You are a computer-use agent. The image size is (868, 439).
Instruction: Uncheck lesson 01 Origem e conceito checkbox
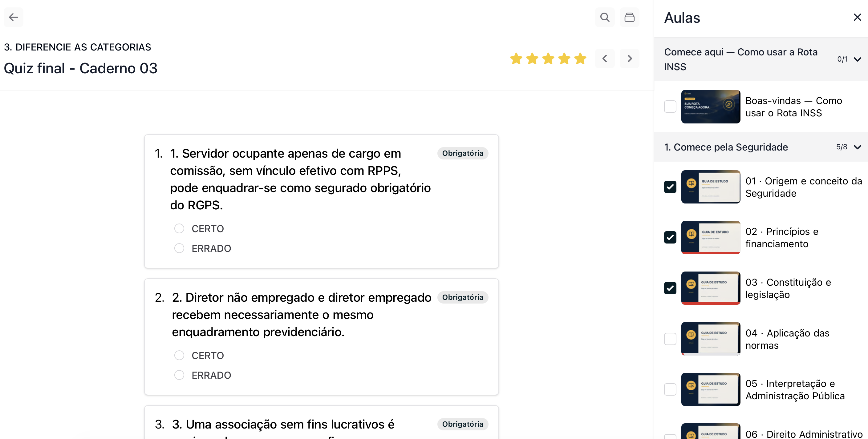pyautogui.click(x=670, y=187)
